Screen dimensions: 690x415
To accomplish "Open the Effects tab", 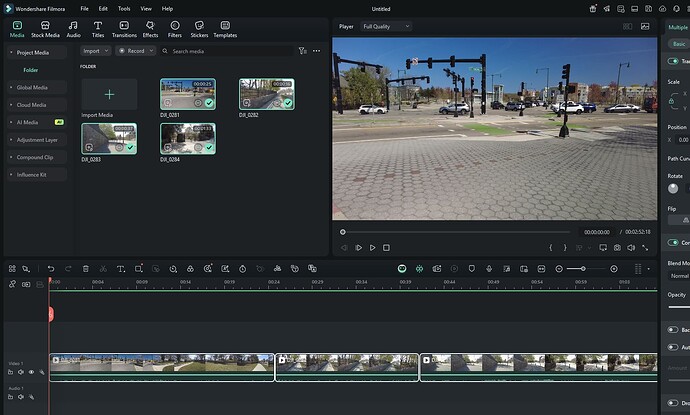I will (150, 29).
